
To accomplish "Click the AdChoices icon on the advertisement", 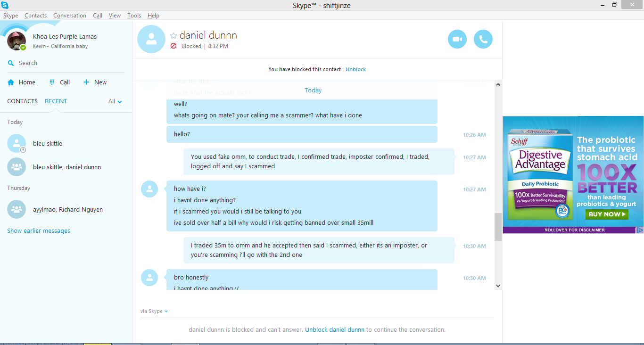I will [640, 230].
